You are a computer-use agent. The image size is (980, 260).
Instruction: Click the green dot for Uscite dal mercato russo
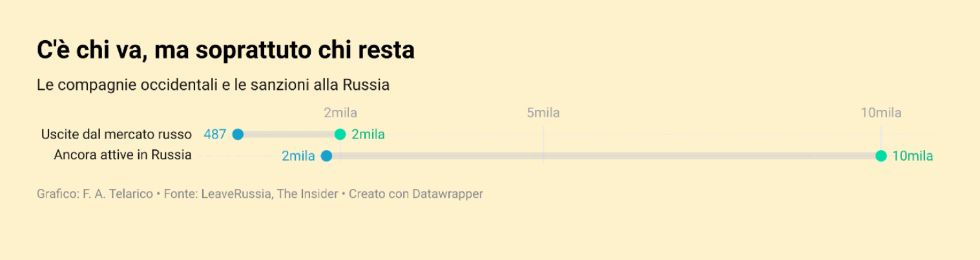(340, 135)
